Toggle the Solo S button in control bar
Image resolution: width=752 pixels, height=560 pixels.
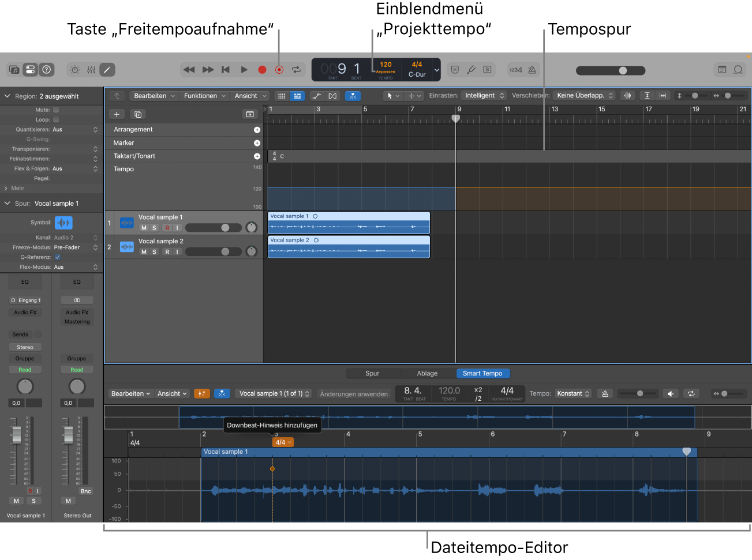[487, 70]
